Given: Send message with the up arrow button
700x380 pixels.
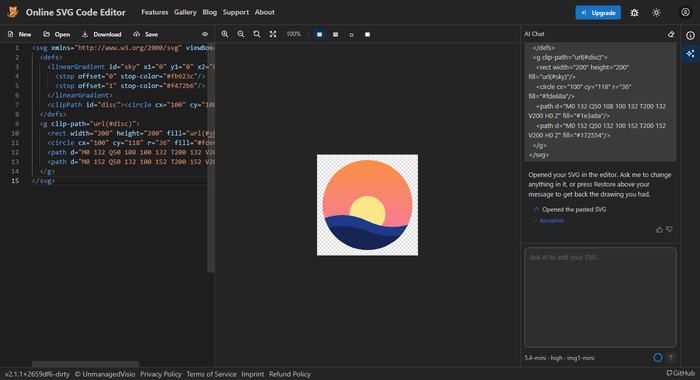Looking at the screenshot, I should [671, 357].
